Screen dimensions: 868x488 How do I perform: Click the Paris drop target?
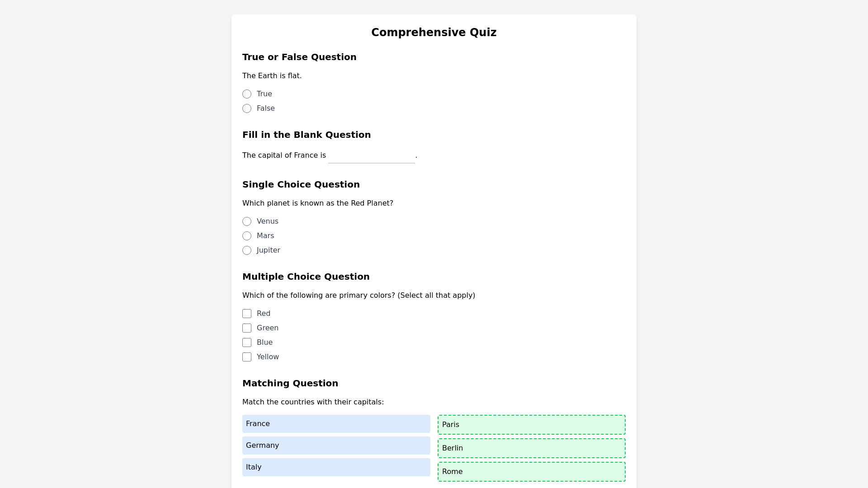(532, 425)
